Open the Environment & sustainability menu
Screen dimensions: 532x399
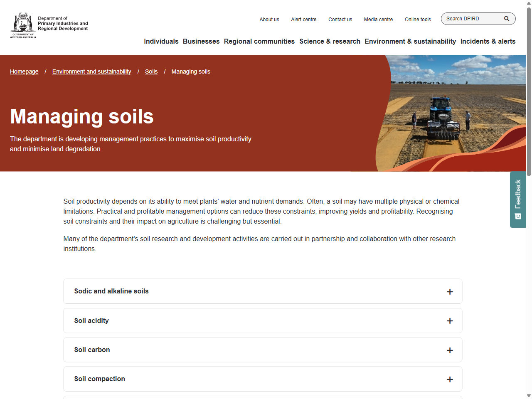tap(410, 41)
